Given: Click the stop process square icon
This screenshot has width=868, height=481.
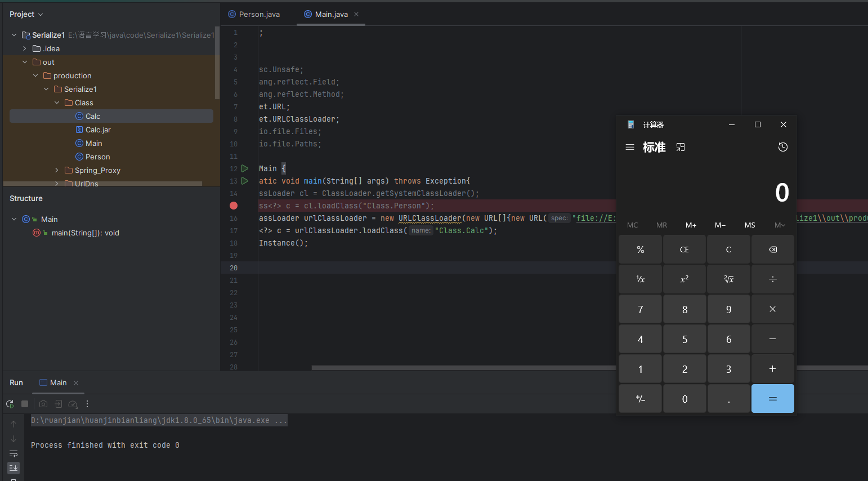Looking at the screenshot, I should click(25, 404).
